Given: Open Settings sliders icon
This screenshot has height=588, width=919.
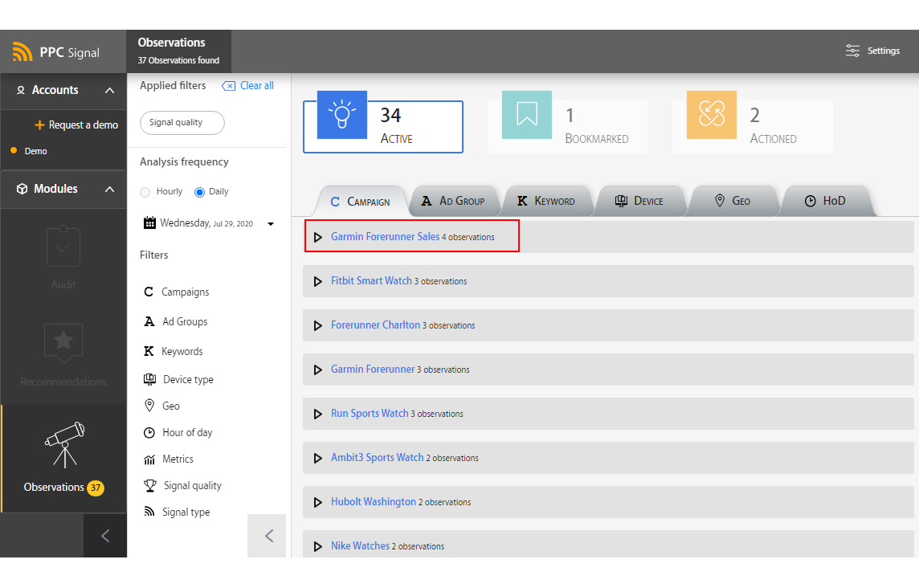Looking at the screenshot, I should pos(852,51).
